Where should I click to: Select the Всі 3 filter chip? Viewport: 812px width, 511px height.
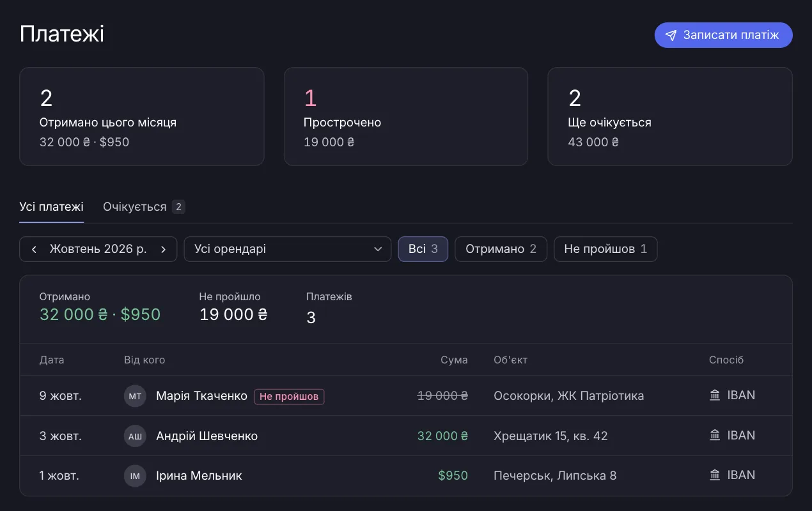423,249
